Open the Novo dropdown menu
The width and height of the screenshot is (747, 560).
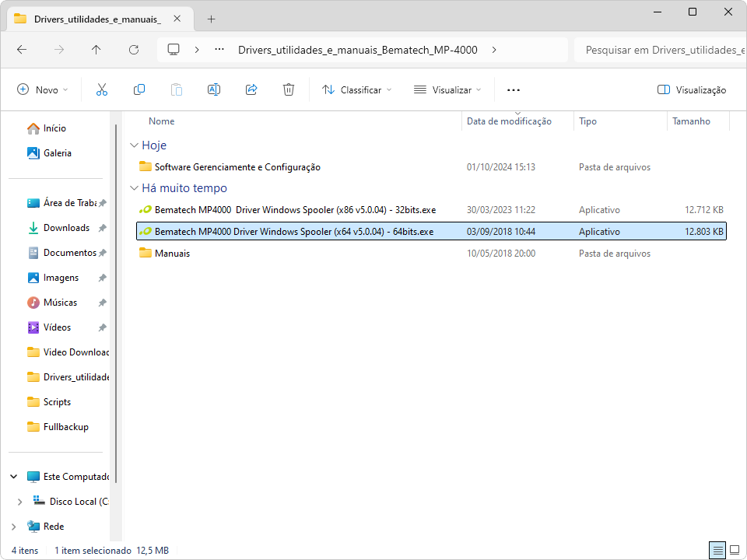click(43, 89)
